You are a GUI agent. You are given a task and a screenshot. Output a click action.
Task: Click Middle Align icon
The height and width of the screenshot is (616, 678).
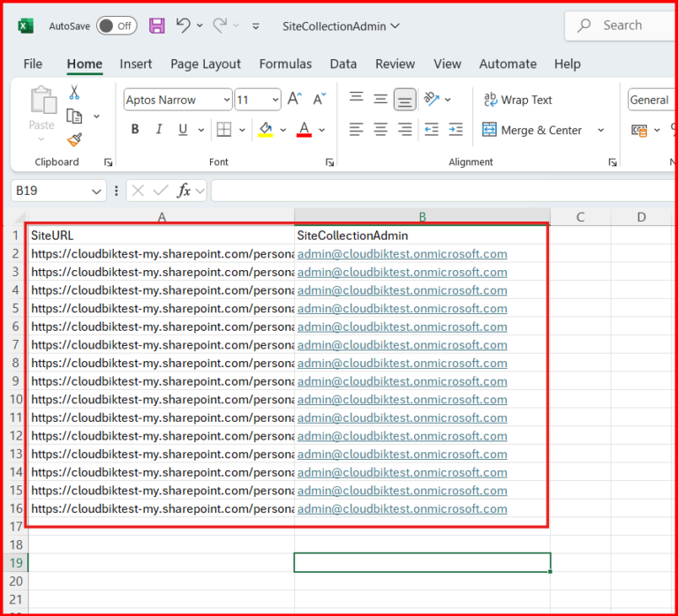pyautogui.click(x=380, y=99)
